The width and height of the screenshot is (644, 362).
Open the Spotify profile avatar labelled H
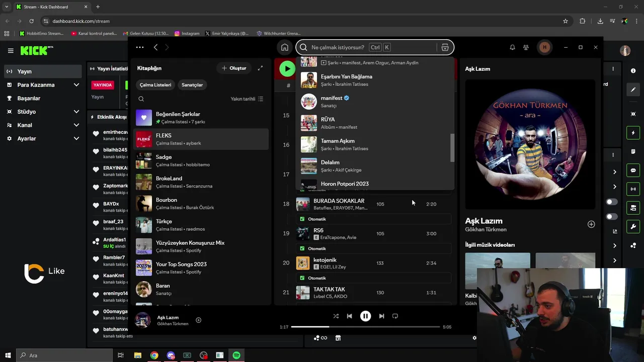544,47
